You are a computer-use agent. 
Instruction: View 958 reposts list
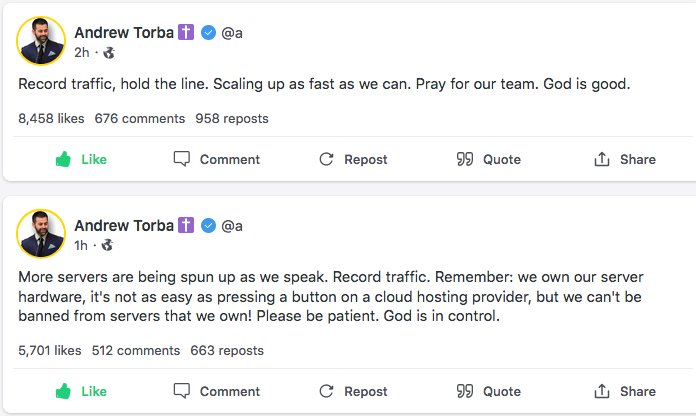click(232, 118)
